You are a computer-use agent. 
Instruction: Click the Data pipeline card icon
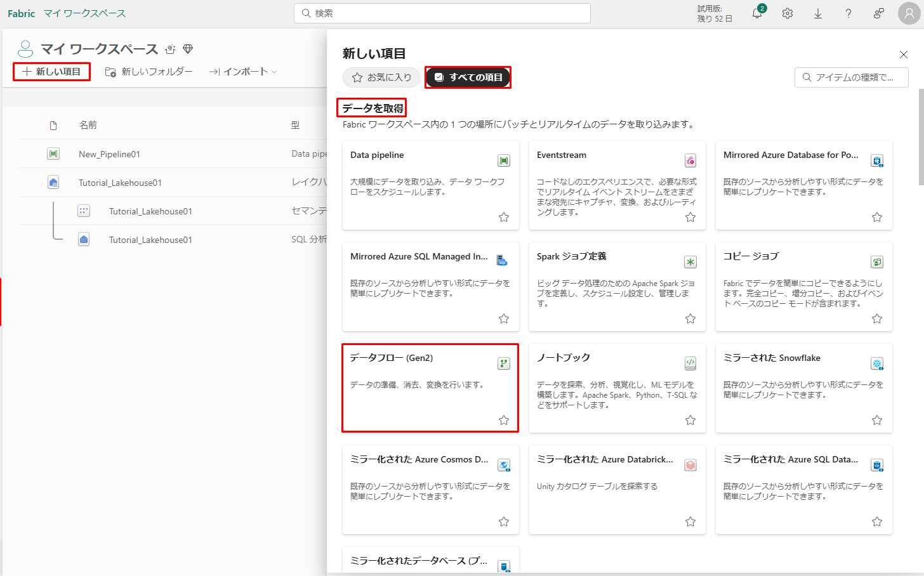[504, 160]
